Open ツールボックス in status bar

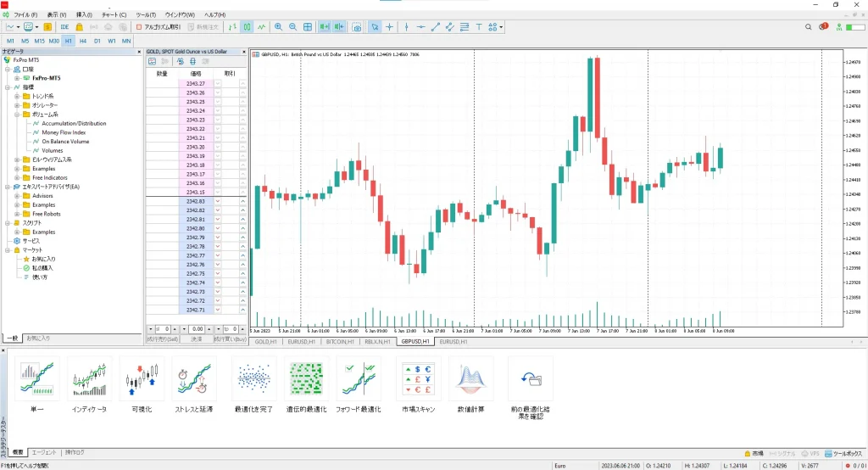pos(843,453)
